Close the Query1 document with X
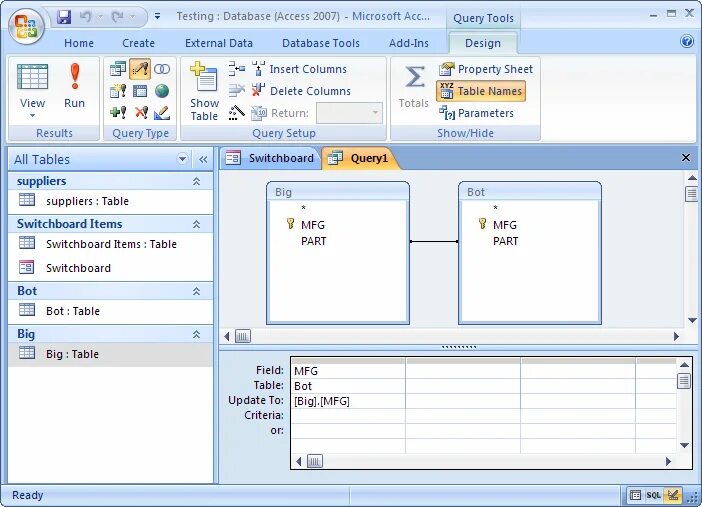 [685, 158]
